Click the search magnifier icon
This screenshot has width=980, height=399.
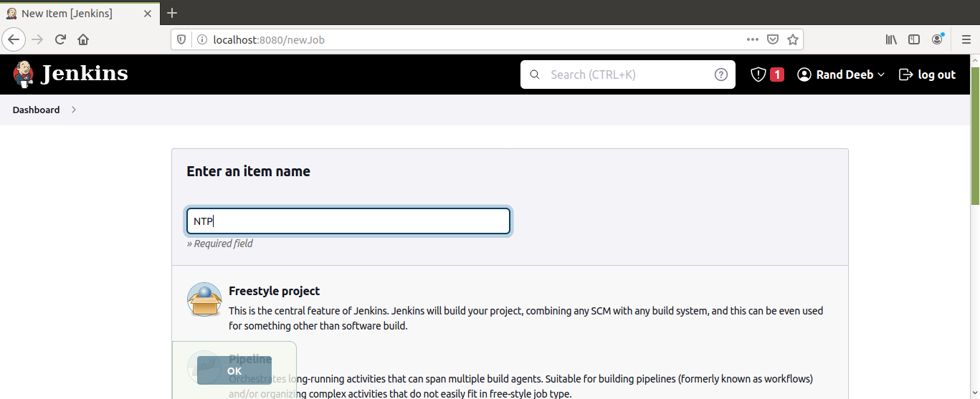pyautogui.click(x=534, y=74)
